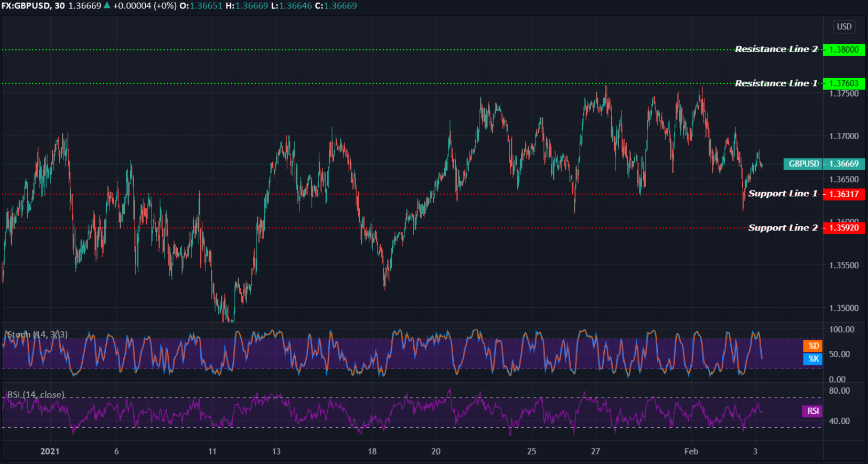Click the 1.36317 red price tag
This screenshot has height=464, width=868.
click(x=844, y=194)
